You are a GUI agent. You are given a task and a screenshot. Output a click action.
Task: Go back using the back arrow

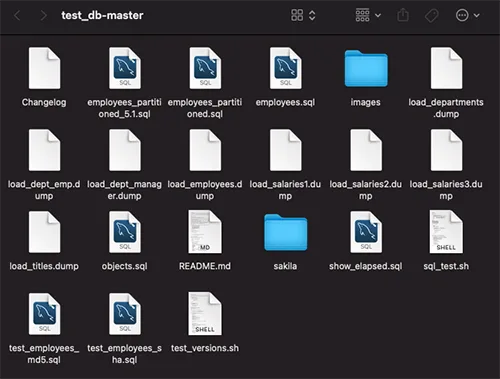17,15
